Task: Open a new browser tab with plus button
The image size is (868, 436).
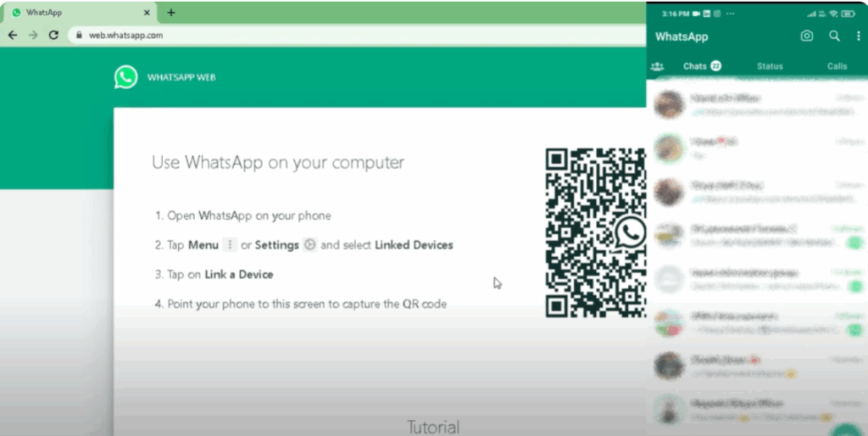Action: [x=171, y=12]
